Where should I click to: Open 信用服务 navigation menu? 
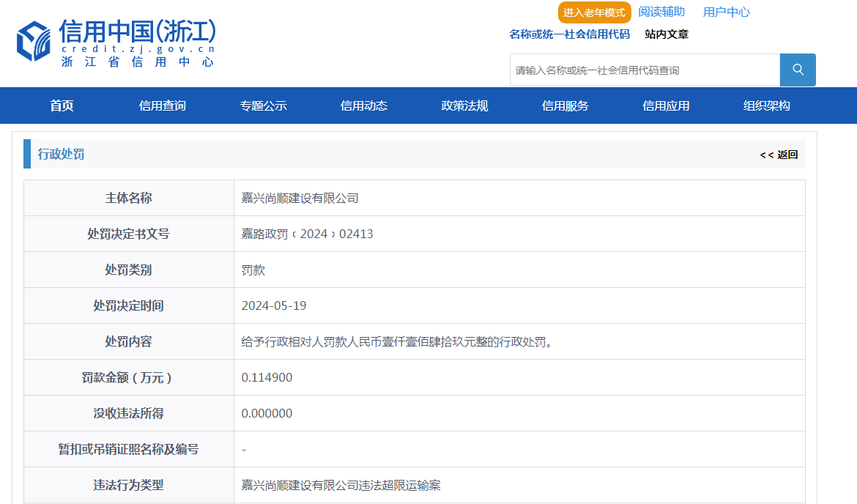[x=565, y=105]
